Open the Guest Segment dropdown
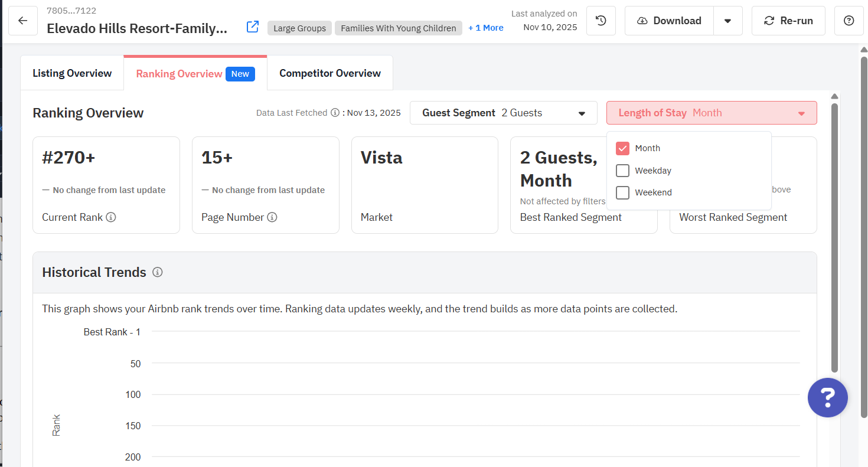 503,113
